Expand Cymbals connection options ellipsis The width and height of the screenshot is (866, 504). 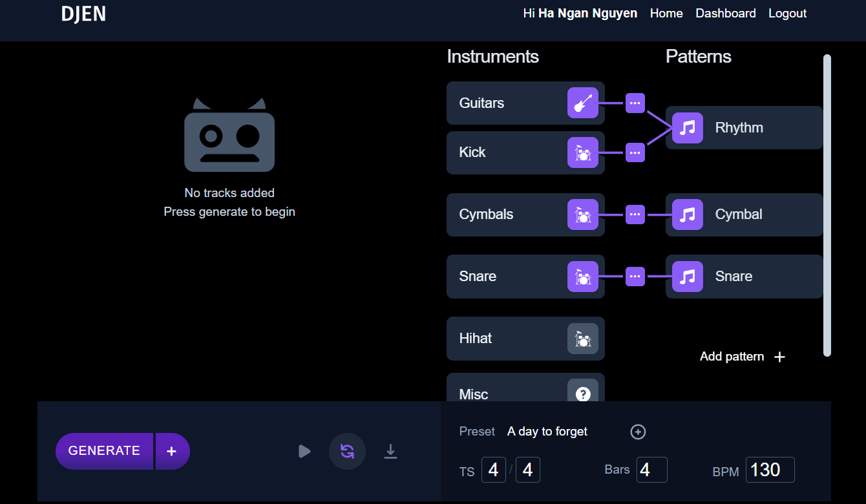point(635,215)
